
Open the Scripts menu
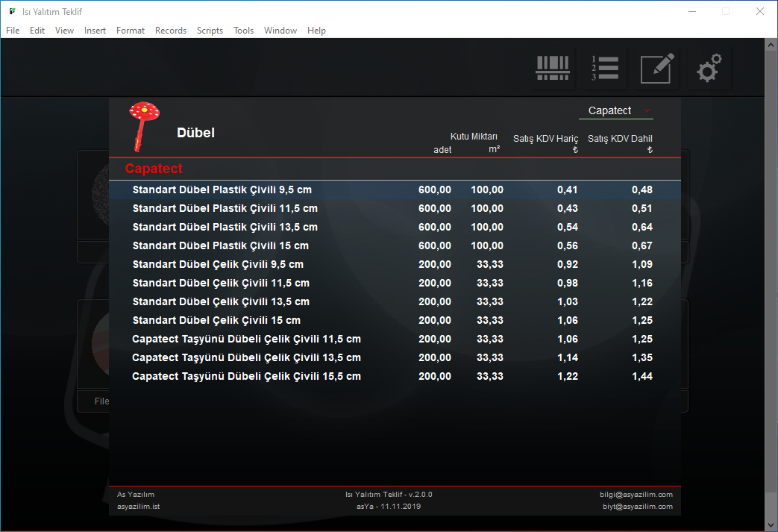210,31
